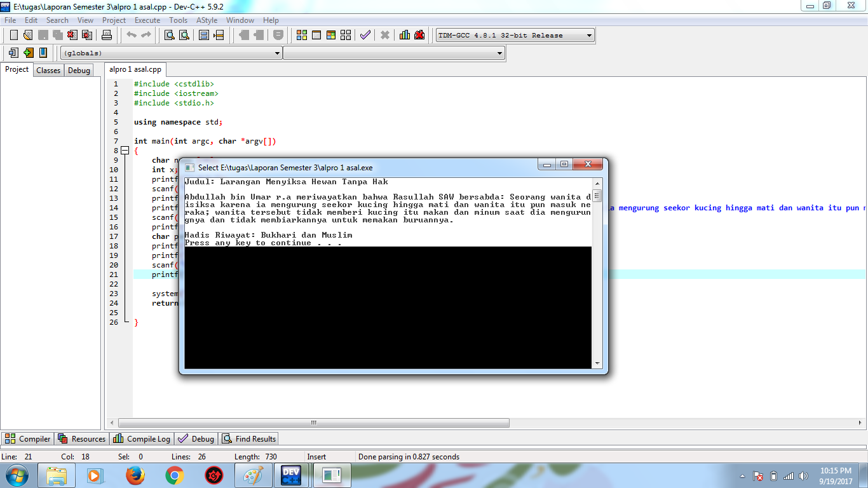The height and width of the screenshot is (488, 868).
Task: Click "Press any key to continue" console text
Action: (263, 243)
